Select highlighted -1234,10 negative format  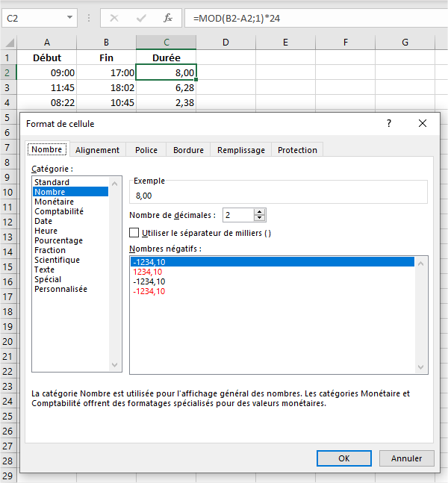coord(273,262)
